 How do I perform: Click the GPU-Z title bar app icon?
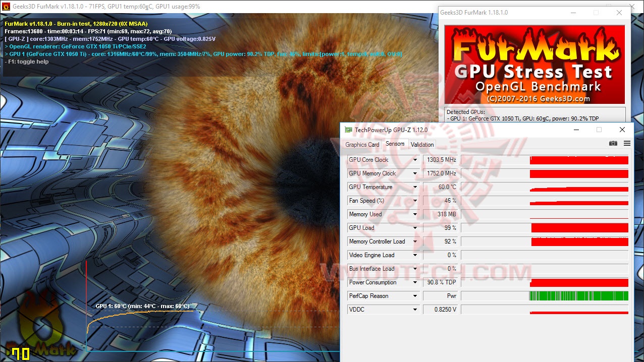pyautogui.click(x=348, y=130)
